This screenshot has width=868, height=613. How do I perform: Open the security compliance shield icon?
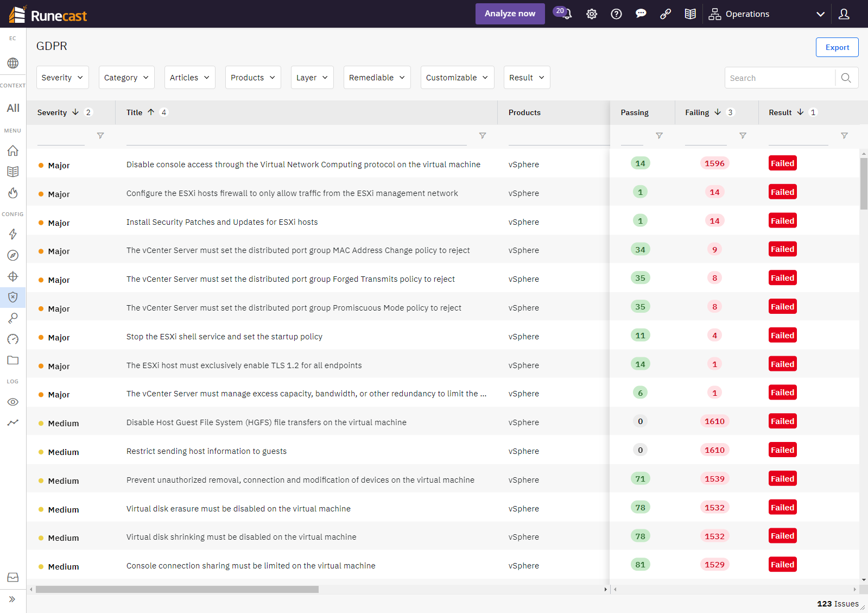tap(13, 297)
